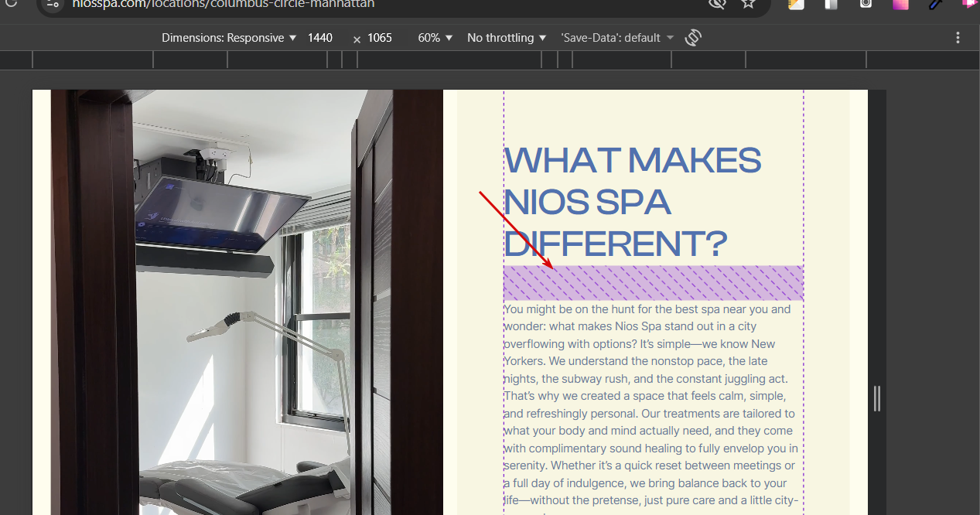Screen dimensions: 980x515
Task: Click the heading word "DIFFERENT?"
Action: coord(616,244)
